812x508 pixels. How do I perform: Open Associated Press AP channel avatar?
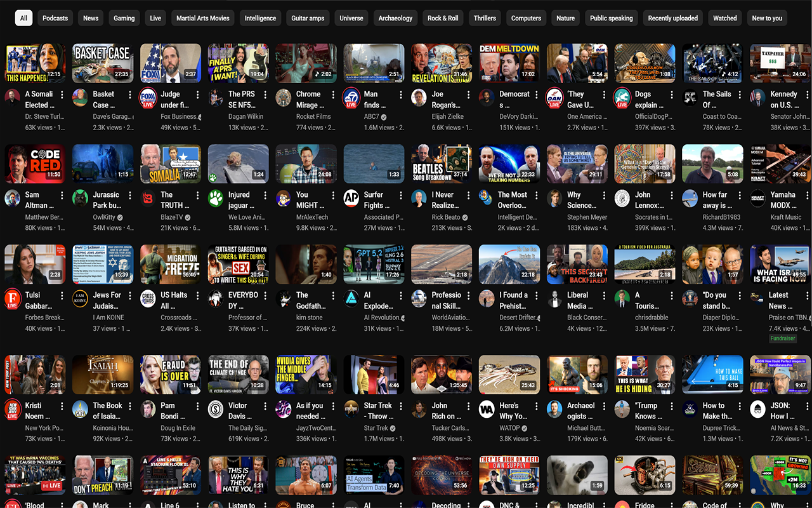tap(351, 198)
